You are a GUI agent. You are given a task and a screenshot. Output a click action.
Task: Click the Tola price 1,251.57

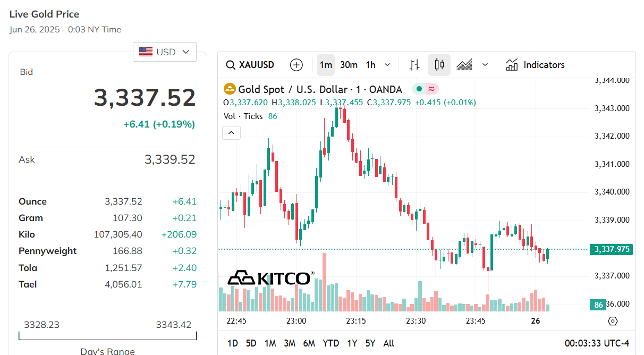[x=124, y=268]
